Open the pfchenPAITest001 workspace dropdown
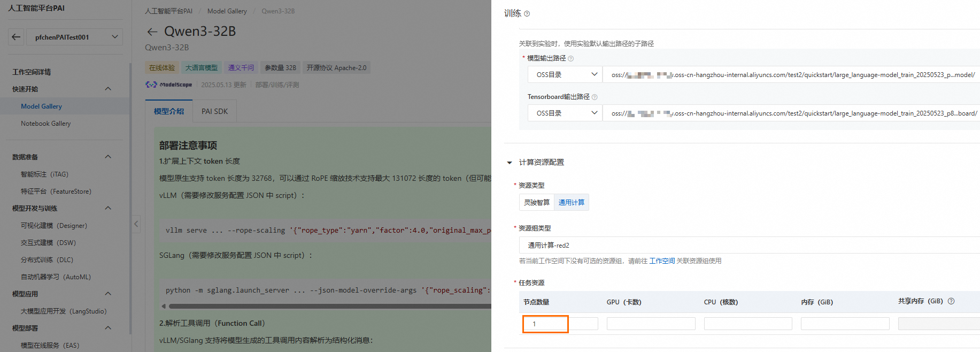 (x=74, y=37)
